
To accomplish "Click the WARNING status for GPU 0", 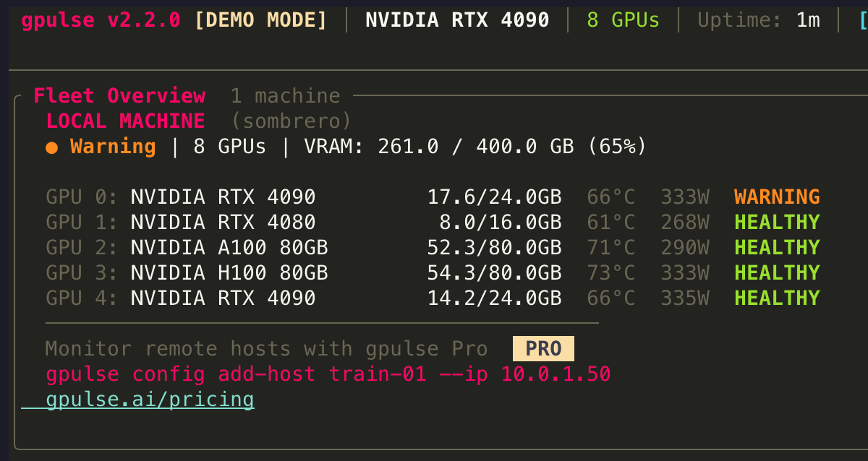I will (x=776, y=197).
